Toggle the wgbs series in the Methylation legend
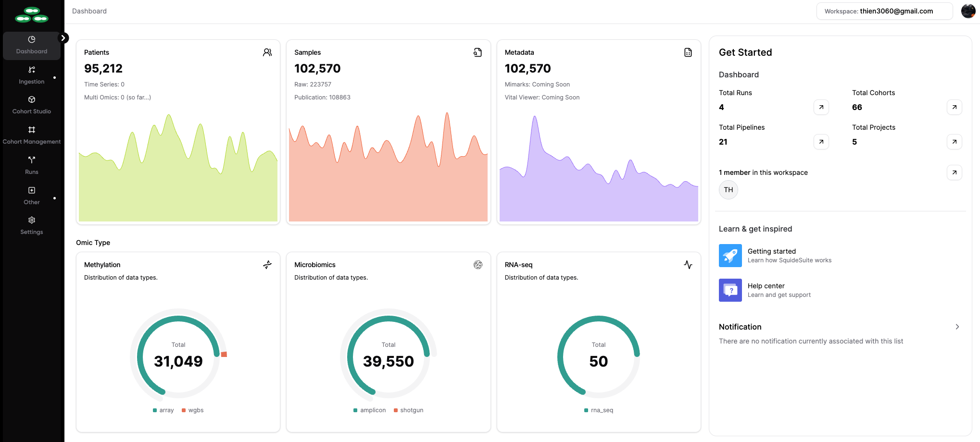 [192, 410]
